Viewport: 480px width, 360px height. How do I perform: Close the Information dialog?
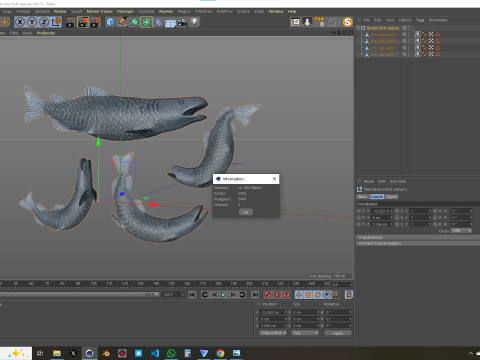pyautogui.click(x=274, y=179)
